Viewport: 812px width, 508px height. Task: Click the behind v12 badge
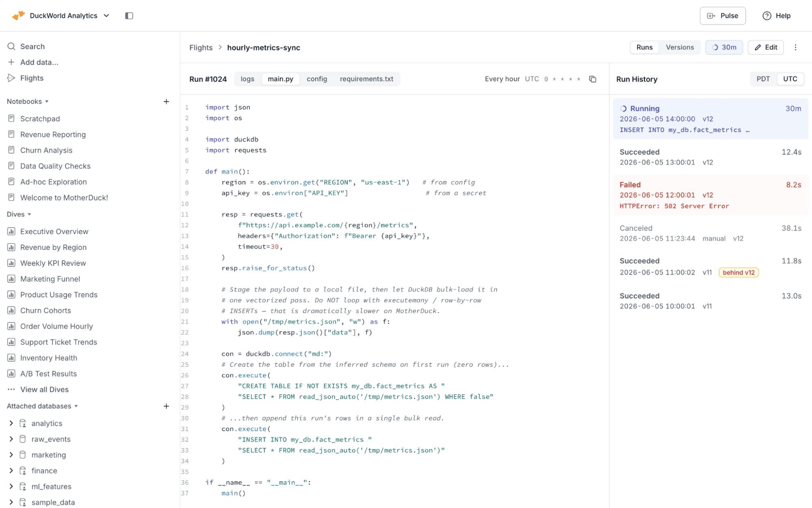(x=738, y=273)
